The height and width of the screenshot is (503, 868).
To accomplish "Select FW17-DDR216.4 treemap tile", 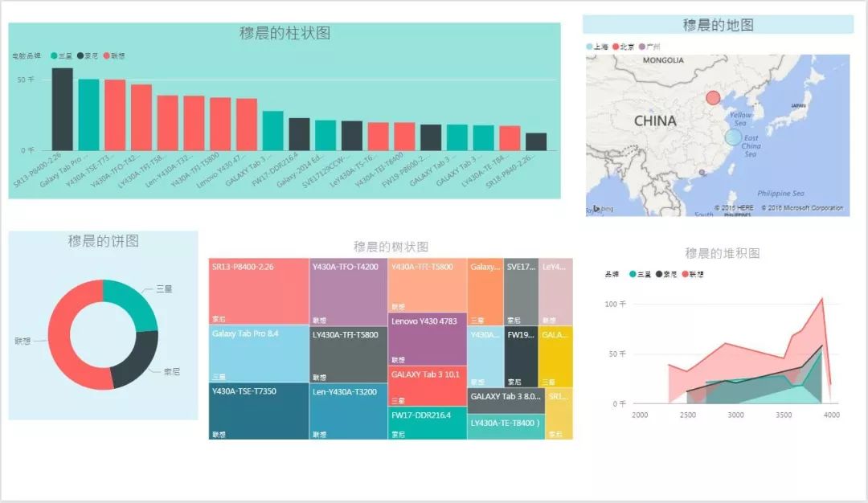I will click(428, 423).
